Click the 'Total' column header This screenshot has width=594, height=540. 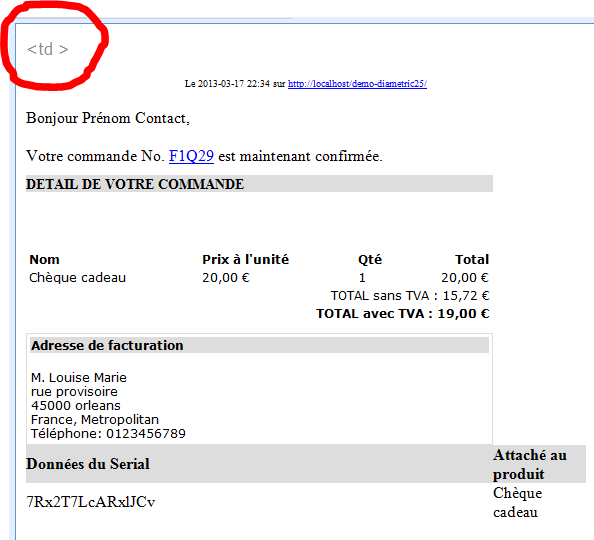(x=472, y=260)
